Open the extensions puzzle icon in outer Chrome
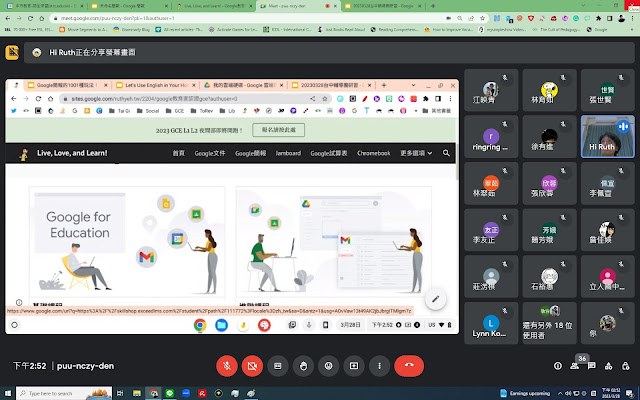Image resolution: width=640 pixels, height=400 pixels. 599,18
